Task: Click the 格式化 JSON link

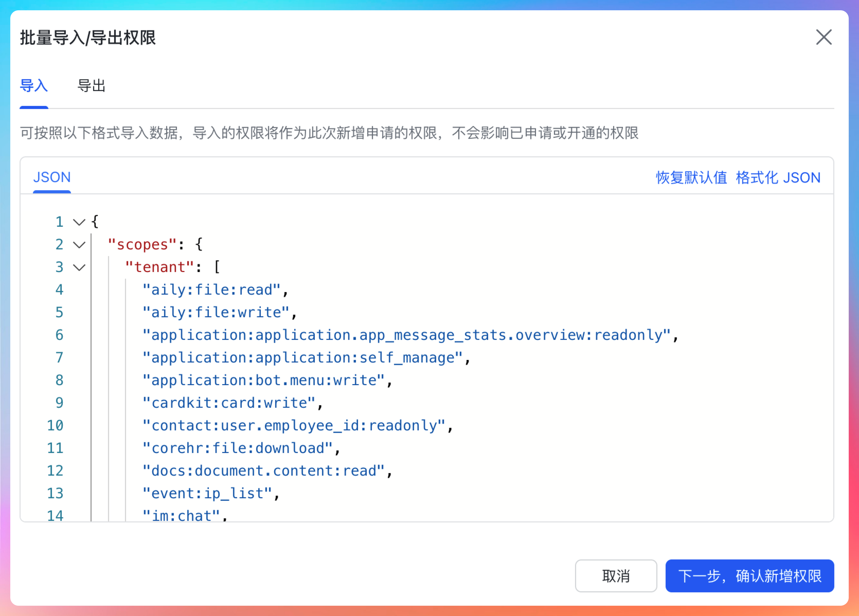Action: tap(777, 178)
